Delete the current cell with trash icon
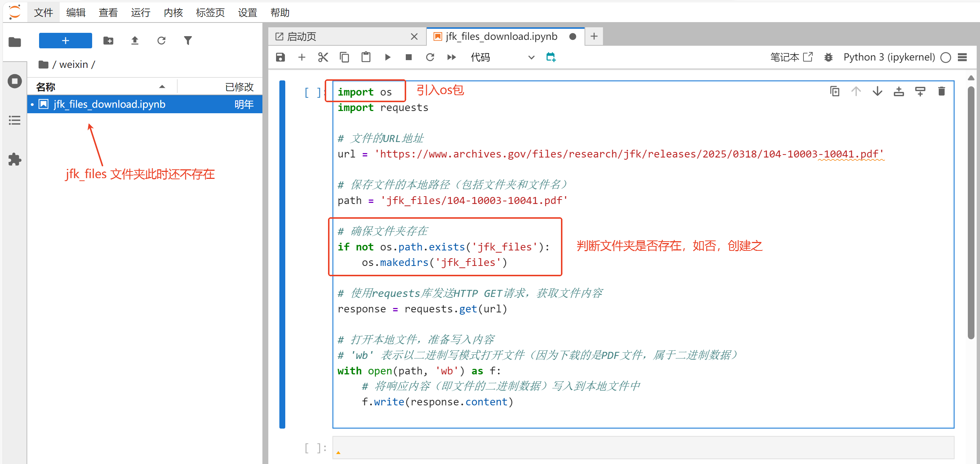Image resolution: width=980 pixels, height=464 pixels. 942,91
